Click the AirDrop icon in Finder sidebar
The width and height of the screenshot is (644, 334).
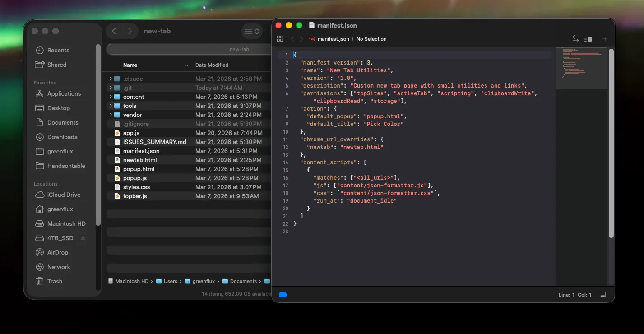[40, 252]
